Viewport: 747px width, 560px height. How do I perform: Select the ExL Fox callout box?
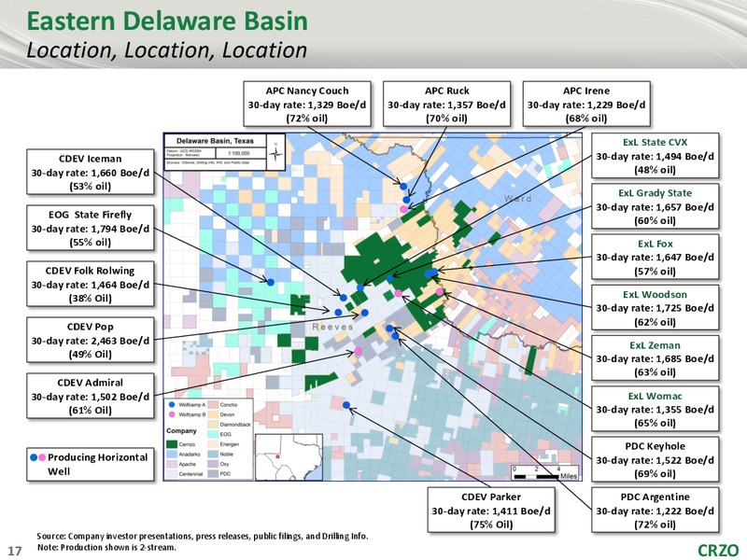[x=655, y=258]
